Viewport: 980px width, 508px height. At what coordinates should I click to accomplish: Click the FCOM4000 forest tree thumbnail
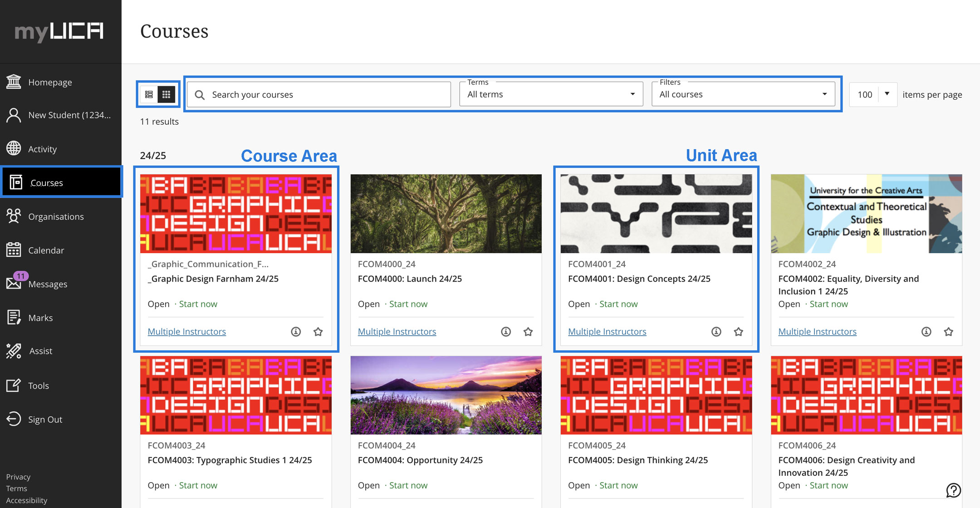coord(446,214)
